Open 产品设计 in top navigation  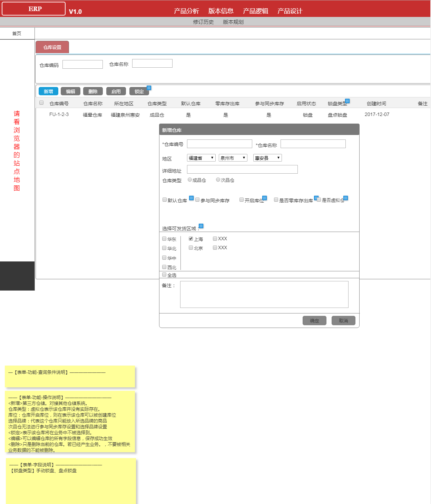[x=290, y=11]
